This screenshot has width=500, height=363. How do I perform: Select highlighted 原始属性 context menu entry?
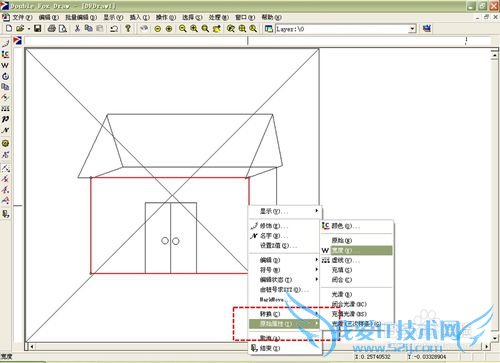click(x=285, y=324)
